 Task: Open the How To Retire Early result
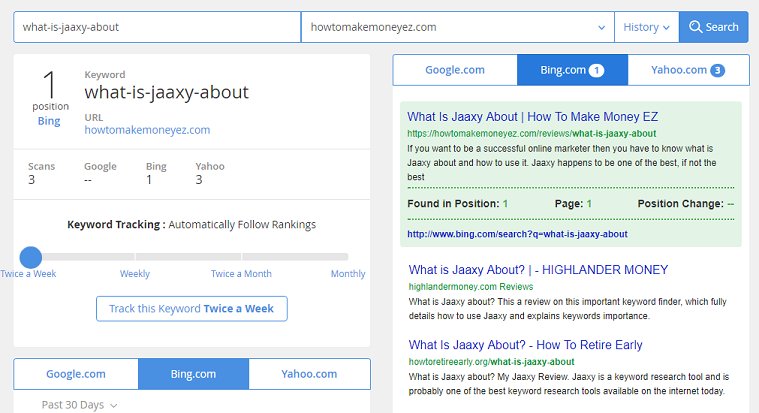pyautogui.click(x=525, y=345)
